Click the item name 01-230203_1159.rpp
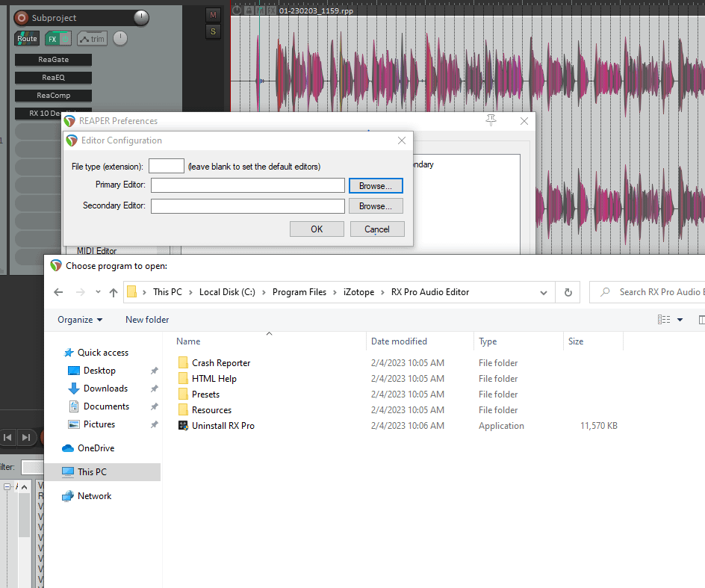 point(316,10)
